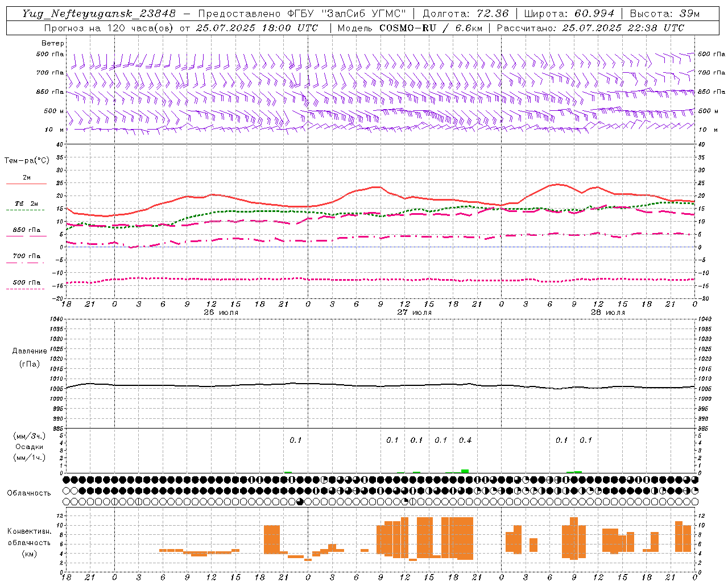Image resolution: width=728 pixels, height=582 pixels.
Task: Click the '(мм/3ч.)' precipitation unit label
Action: point(30,436)
